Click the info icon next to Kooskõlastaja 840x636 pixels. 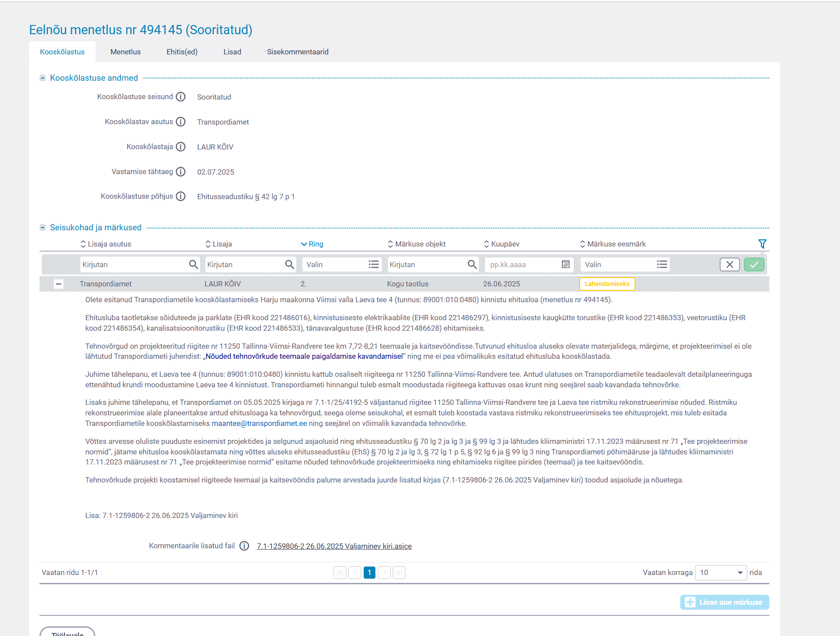(x=181, y=146)
